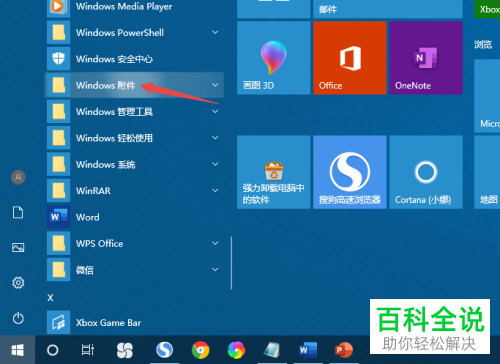Click the Windows PowerShell folder icon

(x=58, y=32)
